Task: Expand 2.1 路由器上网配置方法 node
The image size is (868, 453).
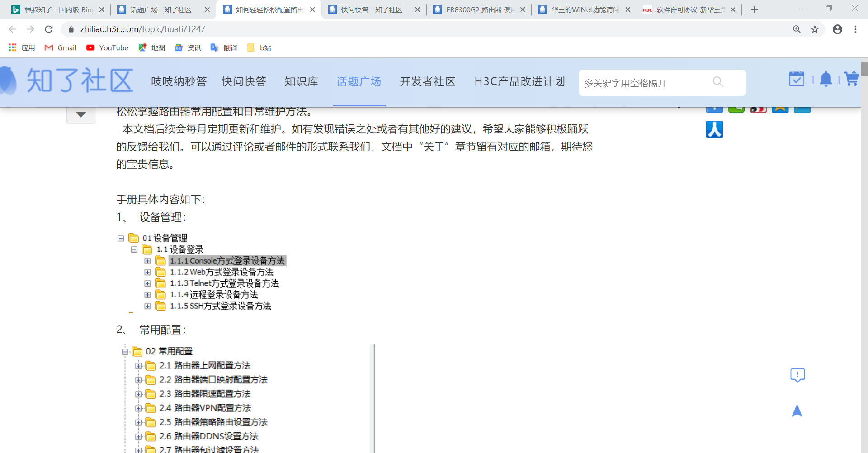Action: pyautogui.click(x=138, y=366)
